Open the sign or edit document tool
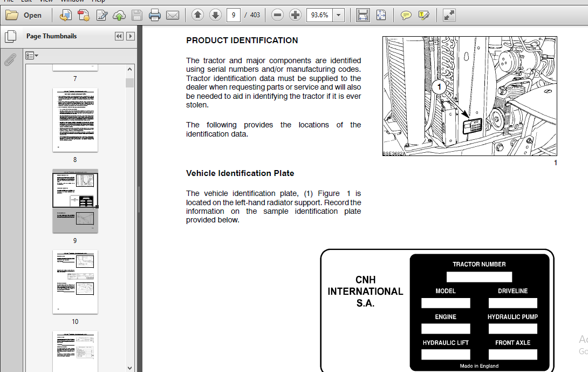Image resolution: width=588 pixels, height=372 pixels. (x=101, y=16)
